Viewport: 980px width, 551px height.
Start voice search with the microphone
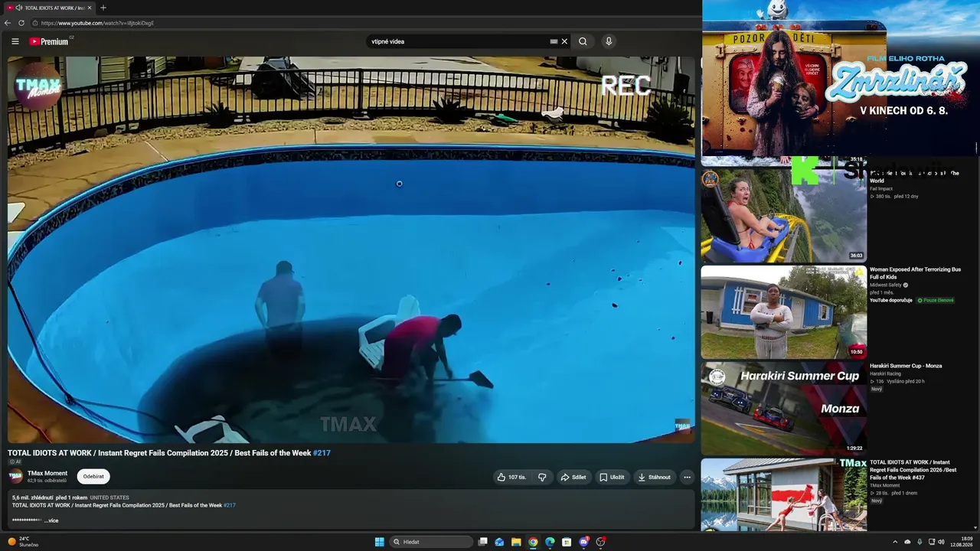[x=609, y=41]
